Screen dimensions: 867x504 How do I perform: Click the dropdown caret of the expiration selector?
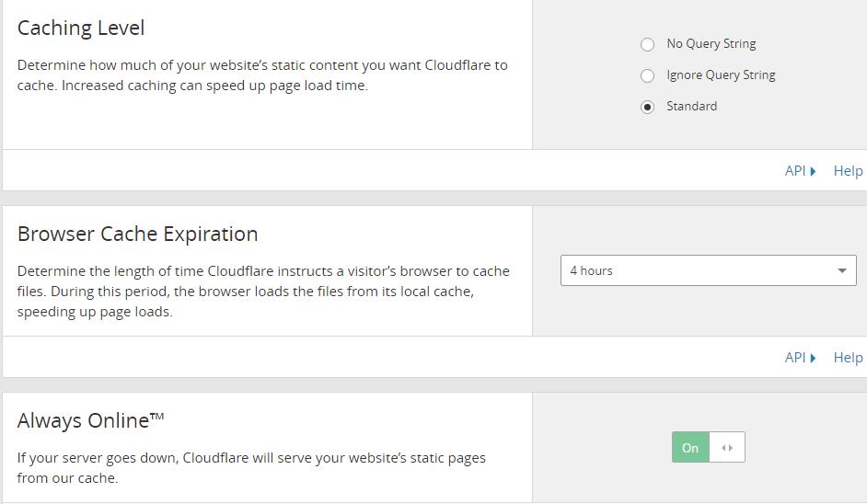point(841,270)
